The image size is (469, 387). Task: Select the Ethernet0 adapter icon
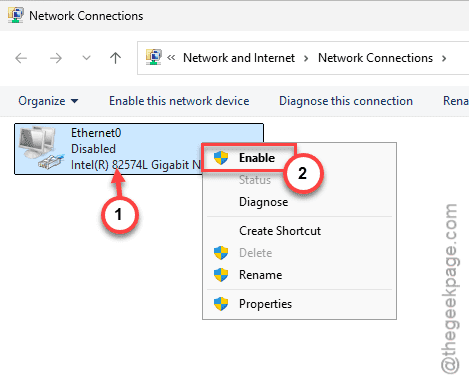pyautogui.click(x=41, y=148)
